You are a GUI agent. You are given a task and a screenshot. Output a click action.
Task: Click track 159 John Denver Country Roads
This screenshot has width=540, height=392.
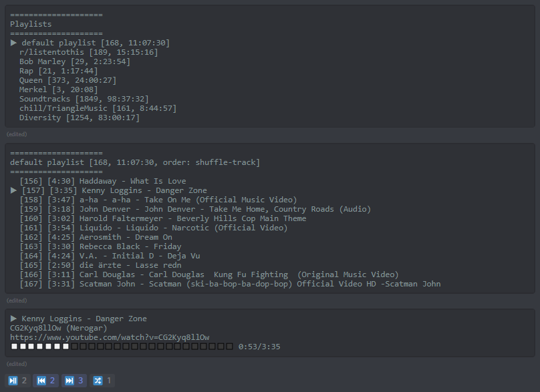(x=195, y=209)
